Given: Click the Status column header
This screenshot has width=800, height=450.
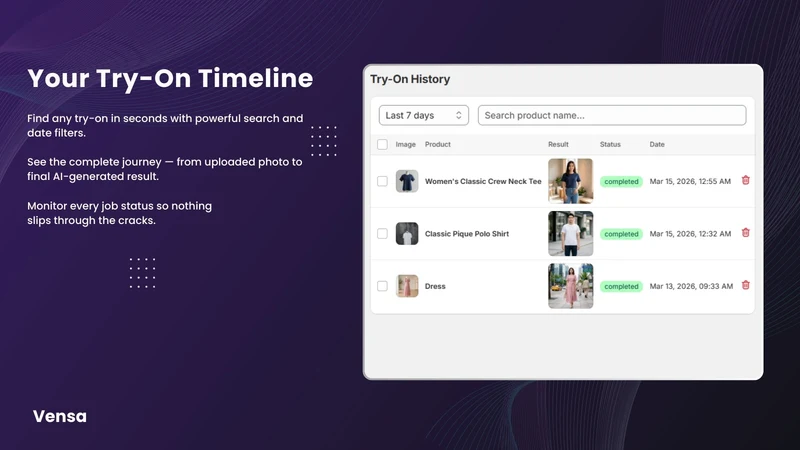Looking at the screenshot, I should coord(610,144).
